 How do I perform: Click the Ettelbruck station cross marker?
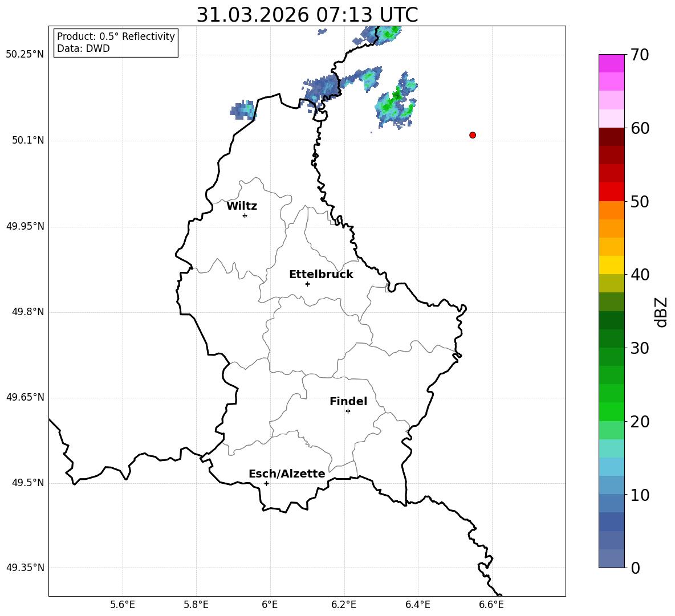coord(307,284)
